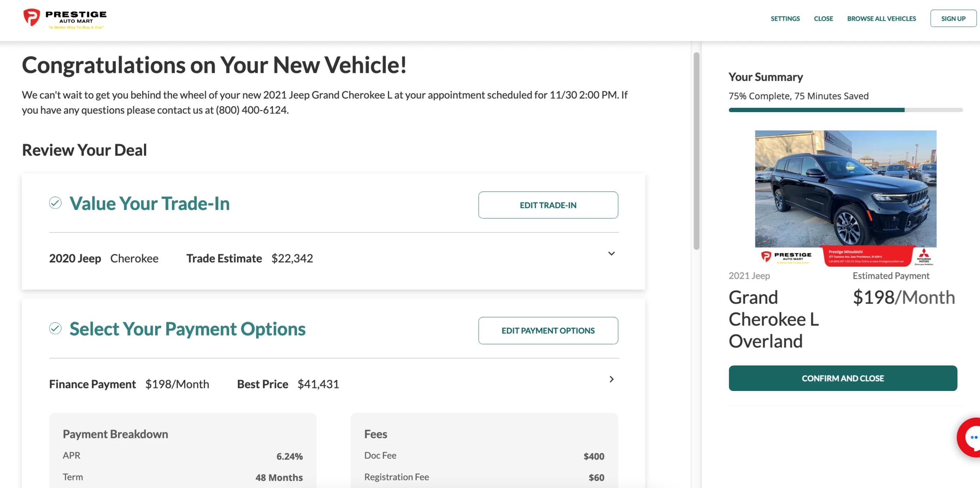Click Close in the top navigation
Screen dimensions: 980x488
(x=823, y=19)
